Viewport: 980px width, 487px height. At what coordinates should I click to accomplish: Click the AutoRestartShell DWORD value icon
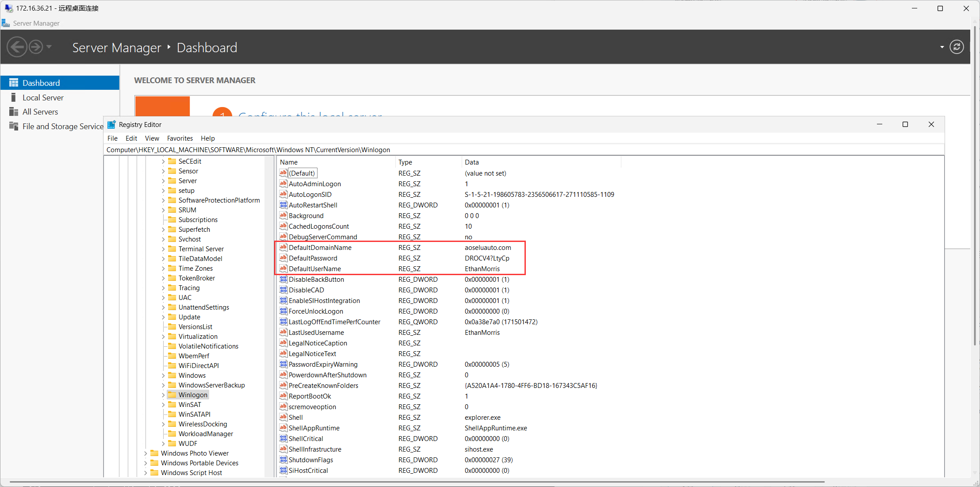(x=283, y=205)
